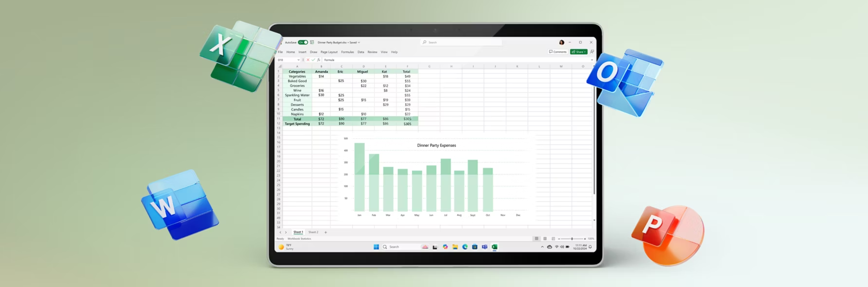Add a new sheet with the plus button

pyautogui.click(x=326, y=232)
